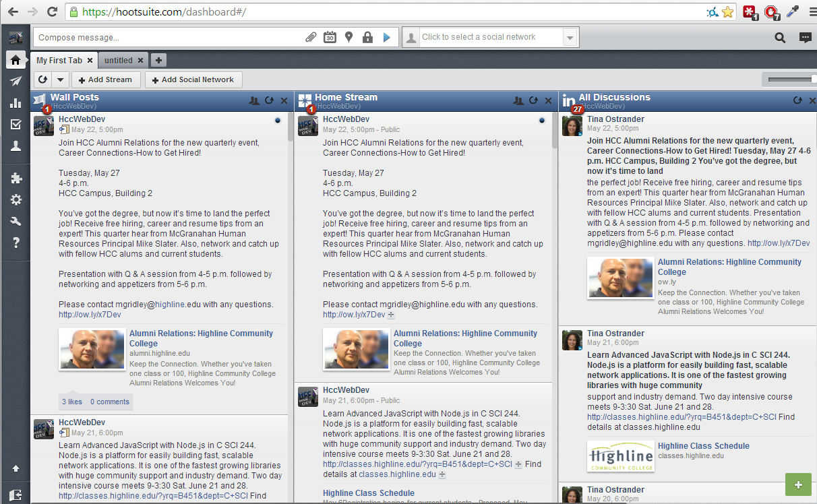Viewport: 817px width, 504px height.
Task: Open the refresh interval dropdown arrow
Action: pos(60,80)
